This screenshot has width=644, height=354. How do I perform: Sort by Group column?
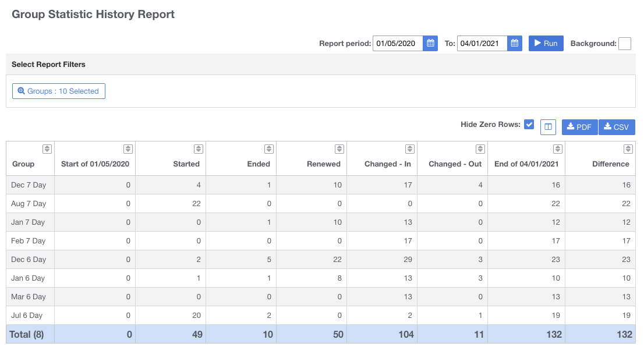tap(47, 149)
